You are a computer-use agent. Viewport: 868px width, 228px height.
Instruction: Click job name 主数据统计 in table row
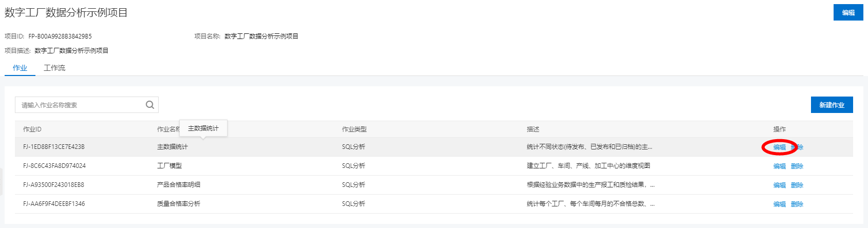173,147
